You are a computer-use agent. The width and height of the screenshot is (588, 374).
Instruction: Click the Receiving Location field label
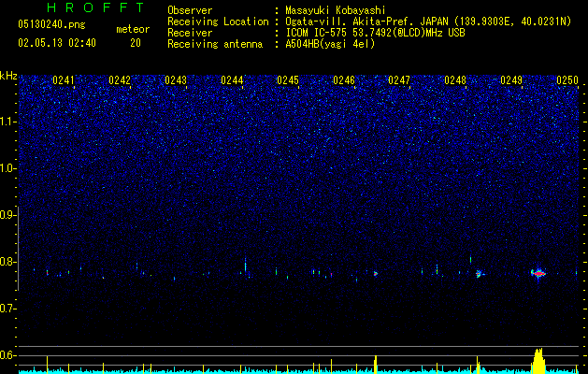[218, 22]
